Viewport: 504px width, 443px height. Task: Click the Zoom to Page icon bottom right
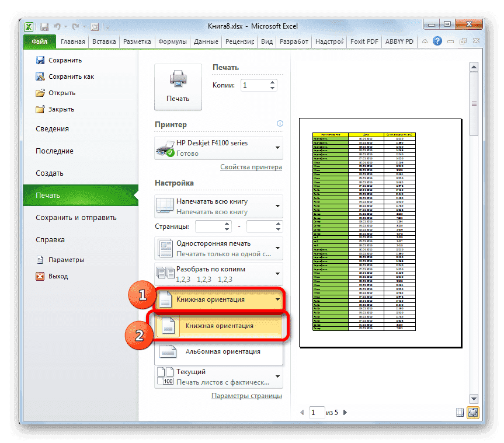tap(474, 412)
